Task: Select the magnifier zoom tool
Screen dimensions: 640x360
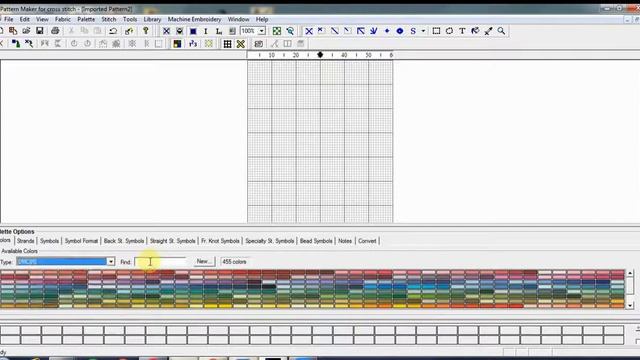Action: pos(501,31)
